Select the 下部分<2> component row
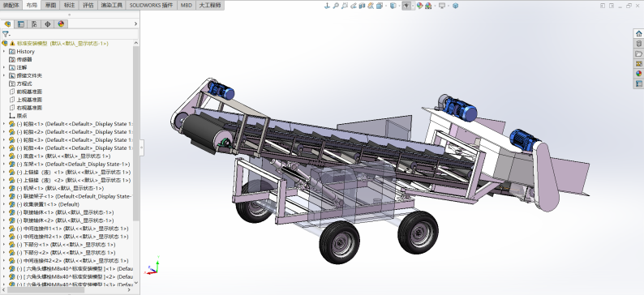This screenshot has width=644, height=295. pos(62,252)
